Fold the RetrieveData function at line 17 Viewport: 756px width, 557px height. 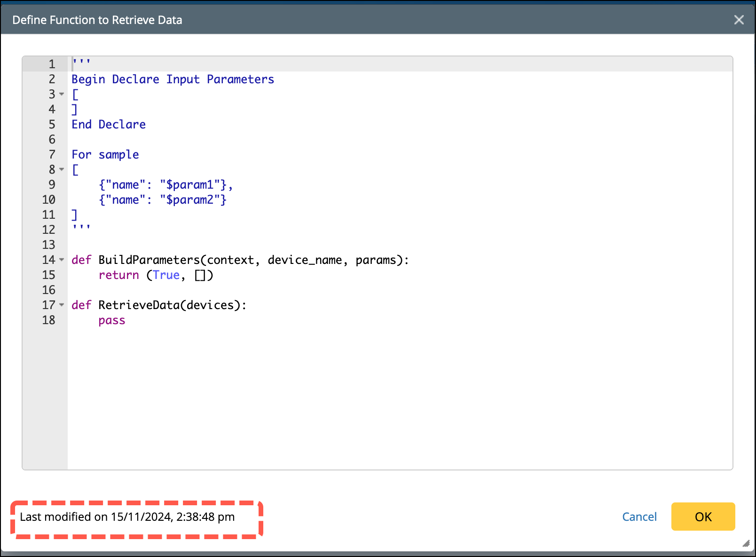62,305
